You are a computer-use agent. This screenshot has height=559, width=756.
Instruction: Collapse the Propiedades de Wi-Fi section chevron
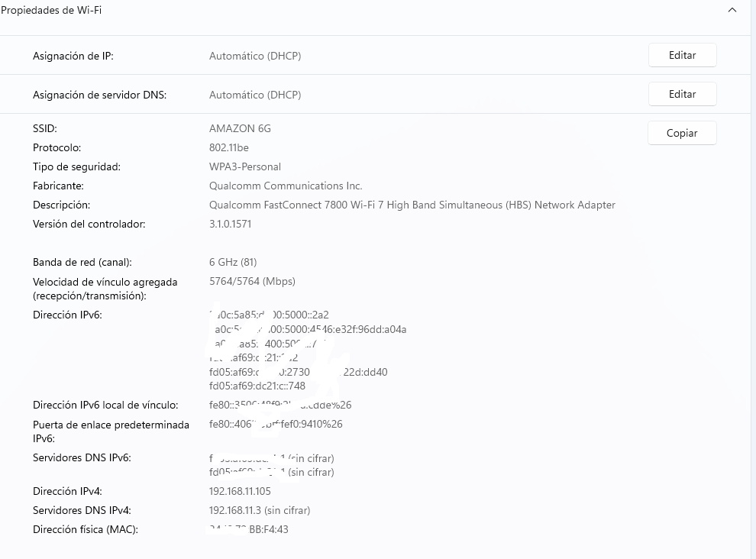pyautogui.click(x=732, y=11)
